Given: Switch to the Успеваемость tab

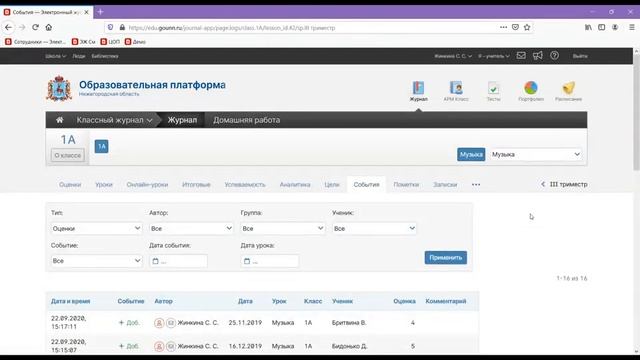Looking at the screenshot, I should [x=245, y=184].
